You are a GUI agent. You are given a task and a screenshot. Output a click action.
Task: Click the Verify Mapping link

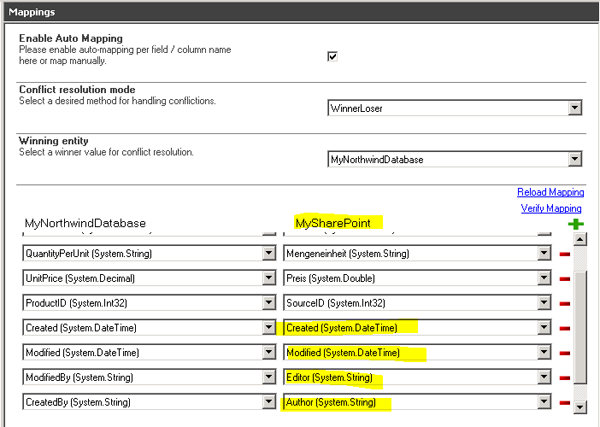click(551, 208)
